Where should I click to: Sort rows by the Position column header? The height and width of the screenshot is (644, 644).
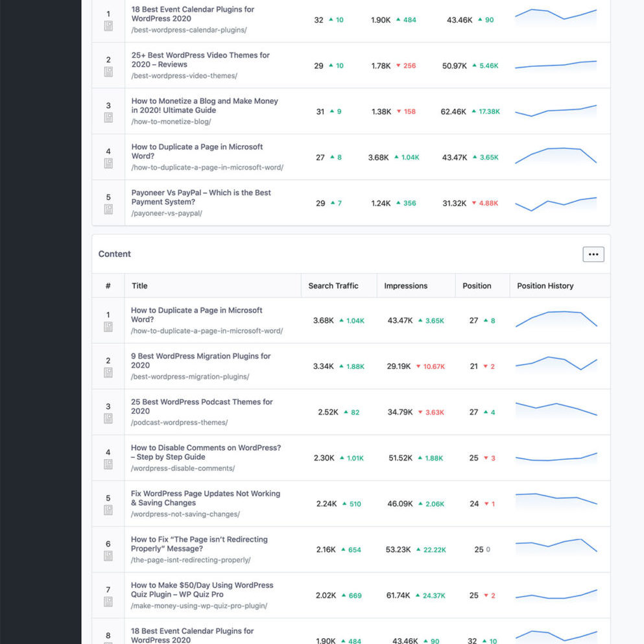pos(476,286)
